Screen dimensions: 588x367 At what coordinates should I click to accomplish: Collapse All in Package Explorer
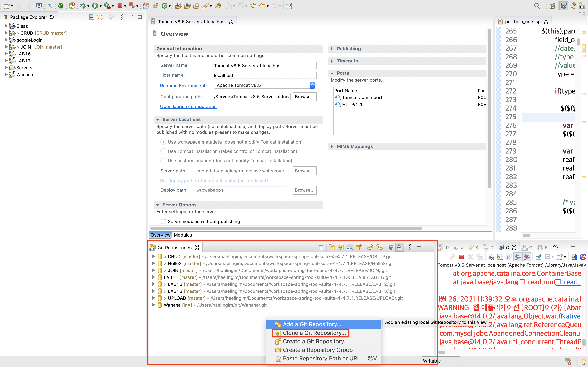coord(91,17)
